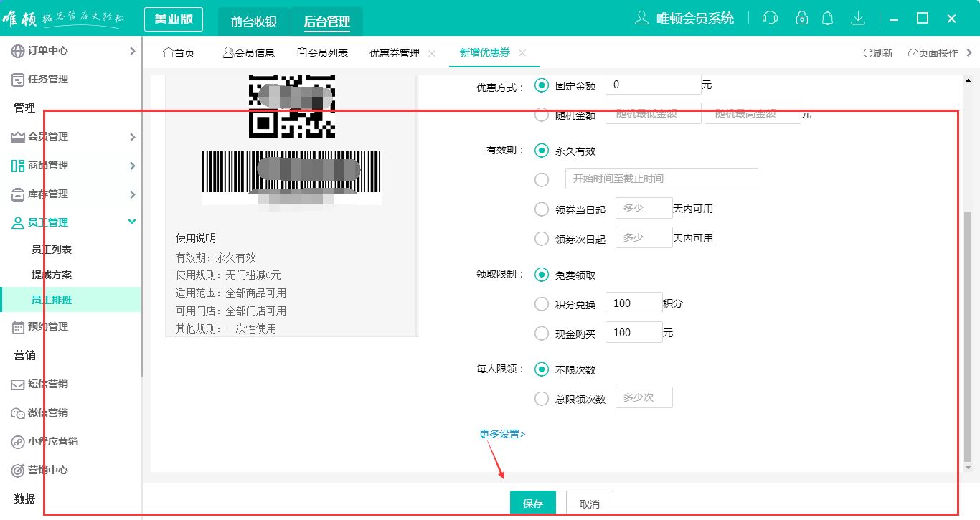The height and width of the screenshot is (520, 980).
Task: Open 提成方案 in sidebar
Action: point(52,275)
